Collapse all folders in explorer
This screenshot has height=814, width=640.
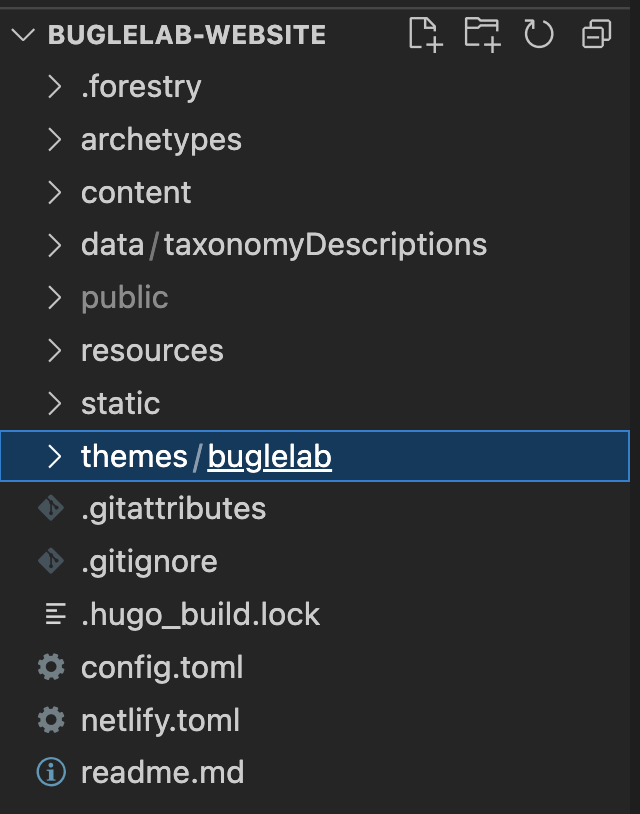point(596,35)
